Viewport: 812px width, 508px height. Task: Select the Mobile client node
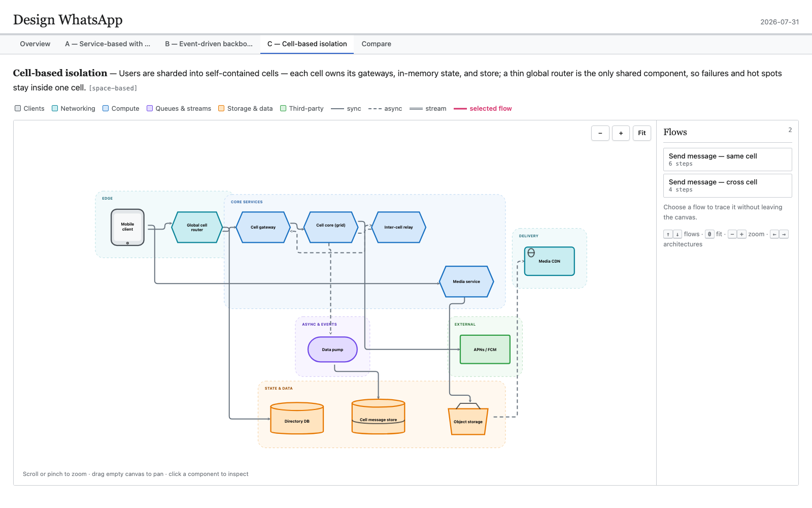tap(127, 227)
